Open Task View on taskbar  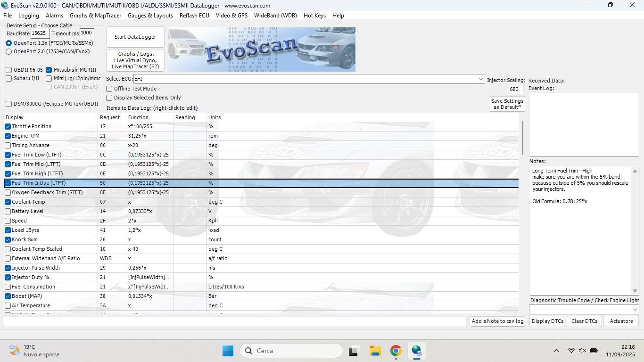pos(353,351)
